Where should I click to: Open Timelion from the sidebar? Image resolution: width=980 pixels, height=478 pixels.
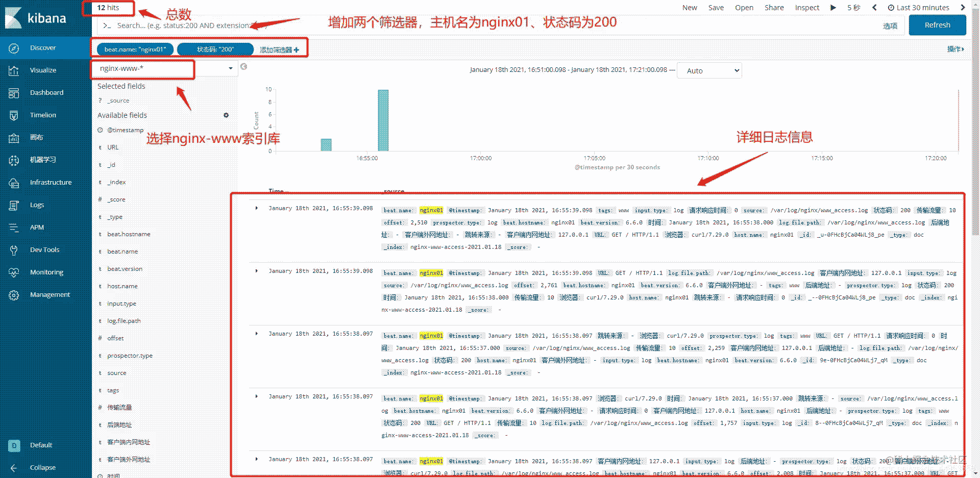click(43, 115)
